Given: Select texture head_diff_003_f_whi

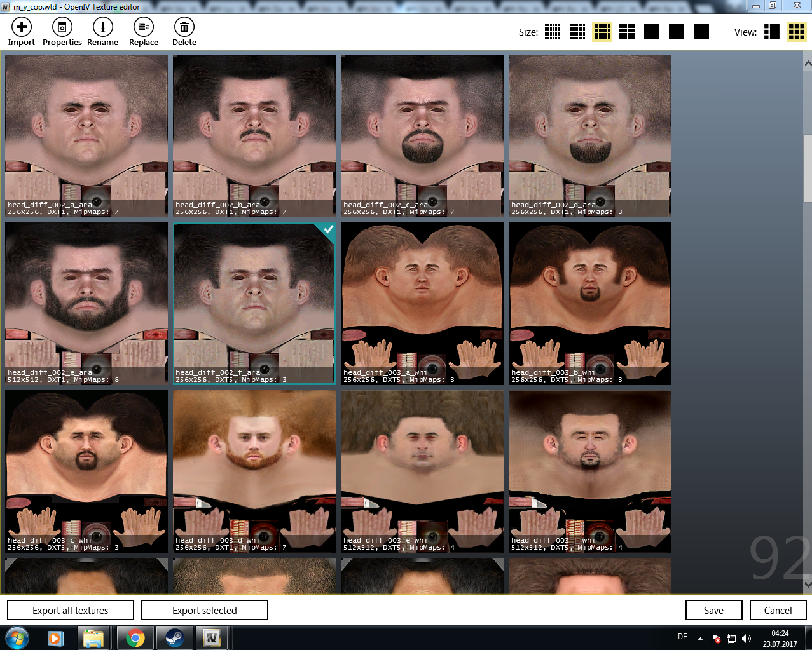Looking at the screenshot, I should 590,471.
